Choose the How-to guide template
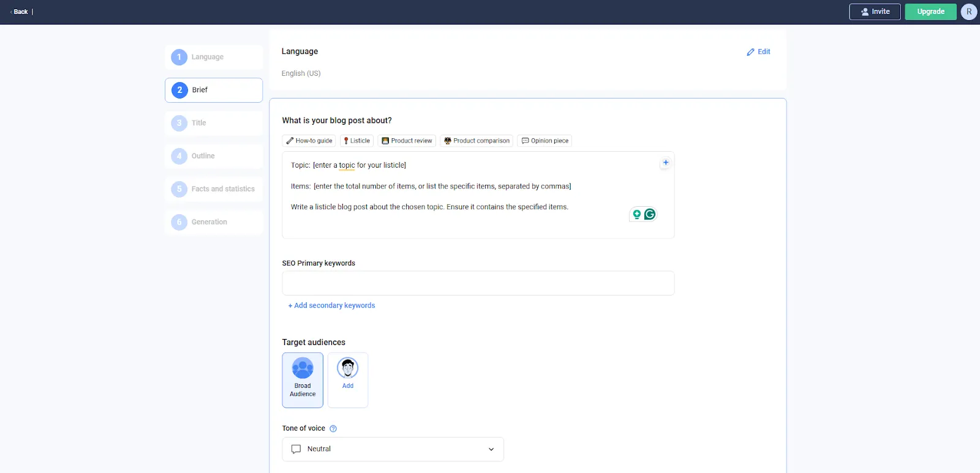 [x=309, y=141]
